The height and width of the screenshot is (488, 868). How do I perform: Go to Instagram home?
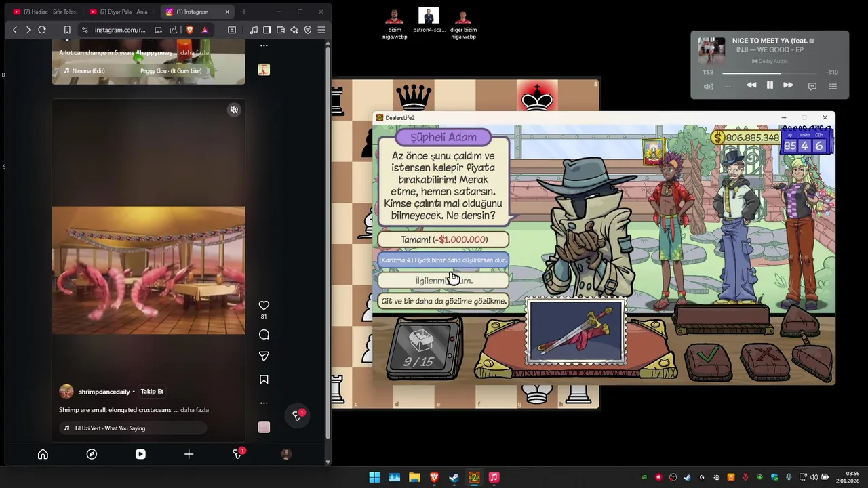click(43, 454)
